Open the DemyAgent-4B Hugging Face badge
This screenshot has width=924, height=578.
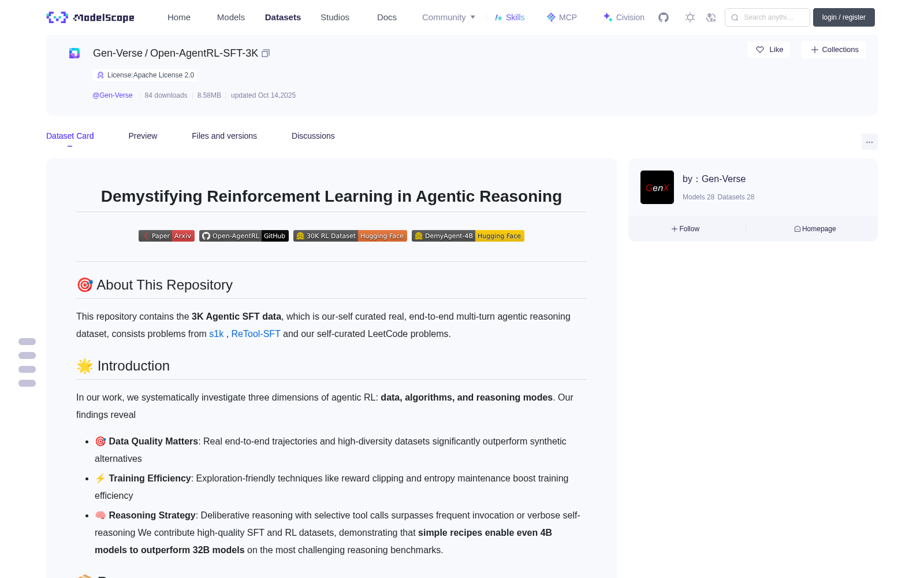click(x=468, y=236)
